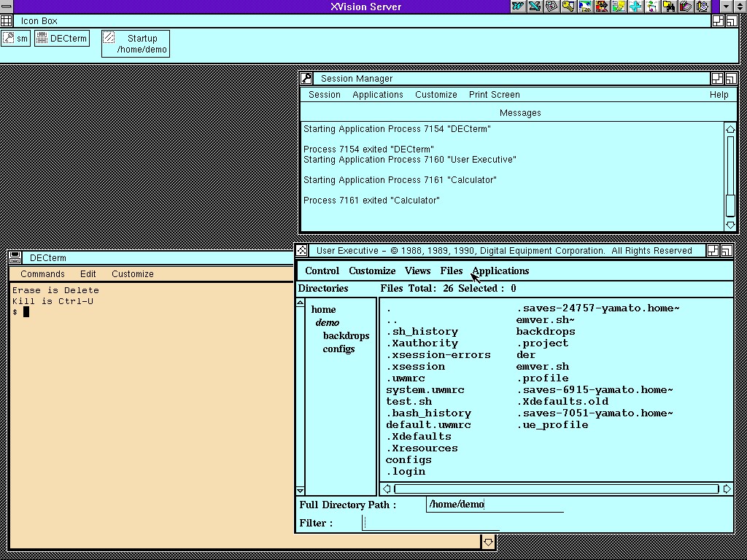Click the Filter input field
This screenshot has width=747, height=560.
click(x=430, y=523)
